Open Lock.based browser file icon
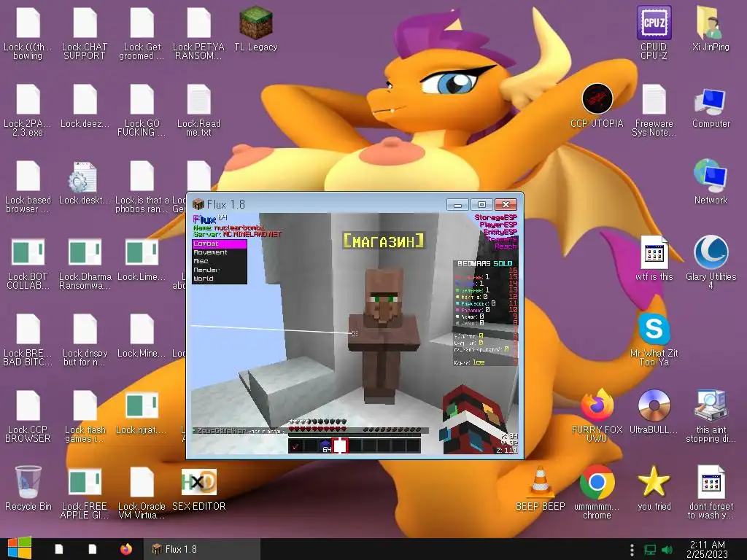 pyautogui.click(x=28, y=176)
